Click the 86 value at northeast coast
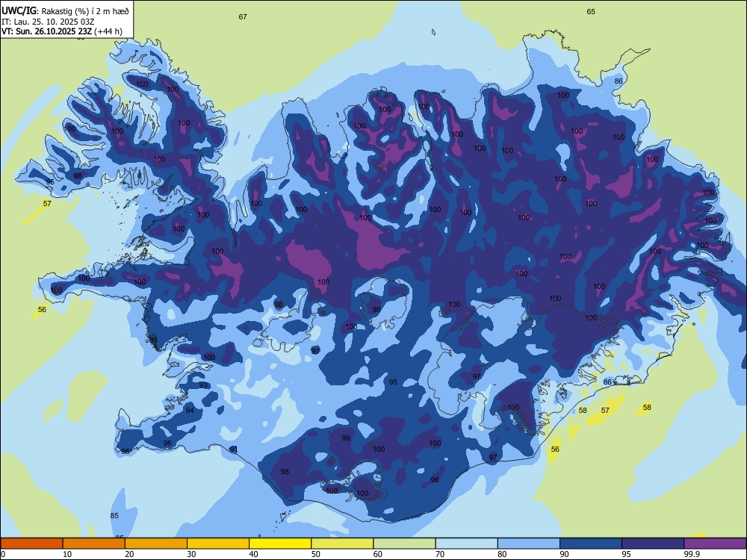747x560 pixels. tap(619, 81)
